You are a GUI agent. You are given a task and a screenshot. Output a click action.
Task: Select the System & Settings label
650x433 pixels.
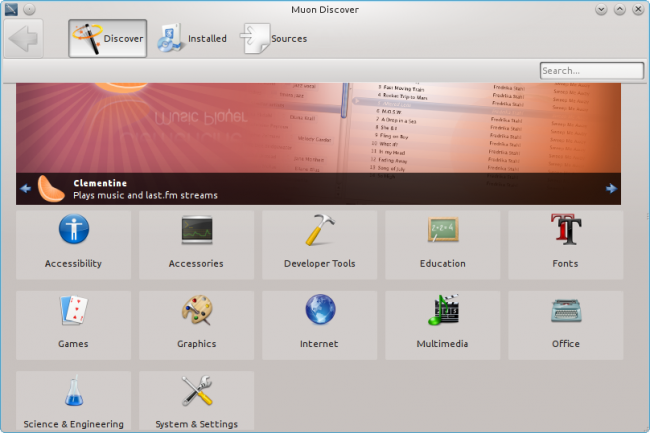tap(196, 424)
